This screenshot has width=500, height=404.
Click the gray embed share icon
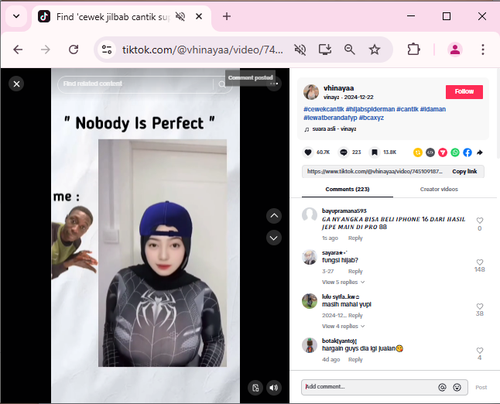(x=430, y=152)
